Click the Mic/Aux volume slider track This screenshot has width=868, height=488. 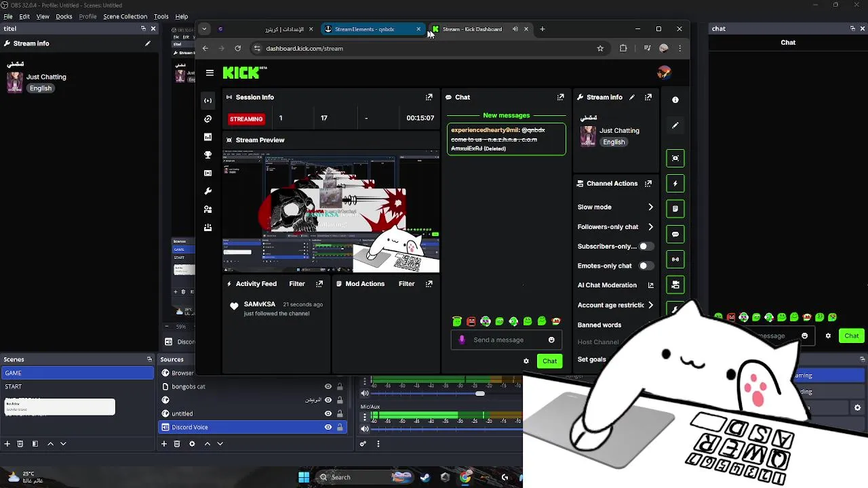click(x=446, y=428)
